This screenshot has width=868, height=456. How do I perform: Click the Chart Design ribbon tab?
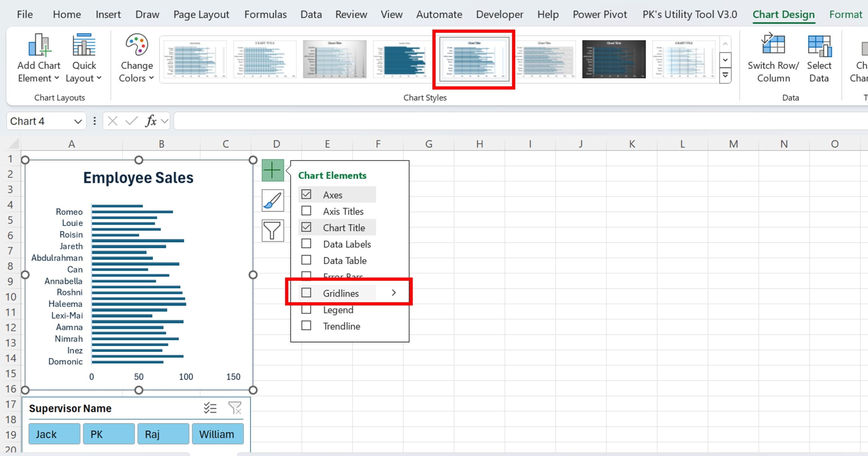(x=783, y=14)
